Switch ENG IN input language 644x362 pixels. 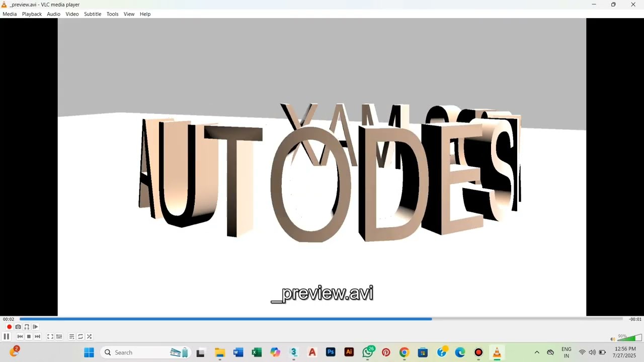click(567, 352)
